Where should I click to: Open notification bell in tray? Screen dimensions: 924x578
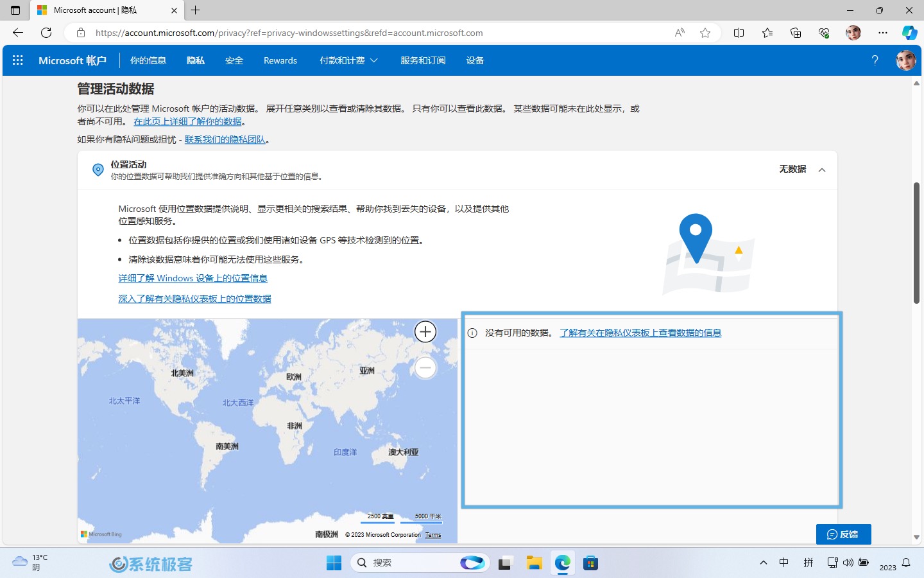pos(906,563)
